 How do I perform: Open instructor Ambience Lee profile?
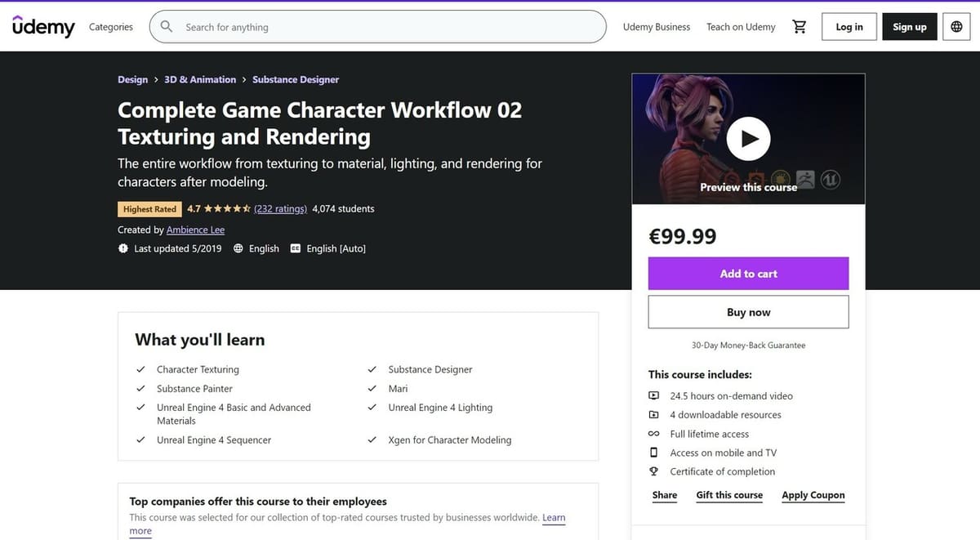195,230
